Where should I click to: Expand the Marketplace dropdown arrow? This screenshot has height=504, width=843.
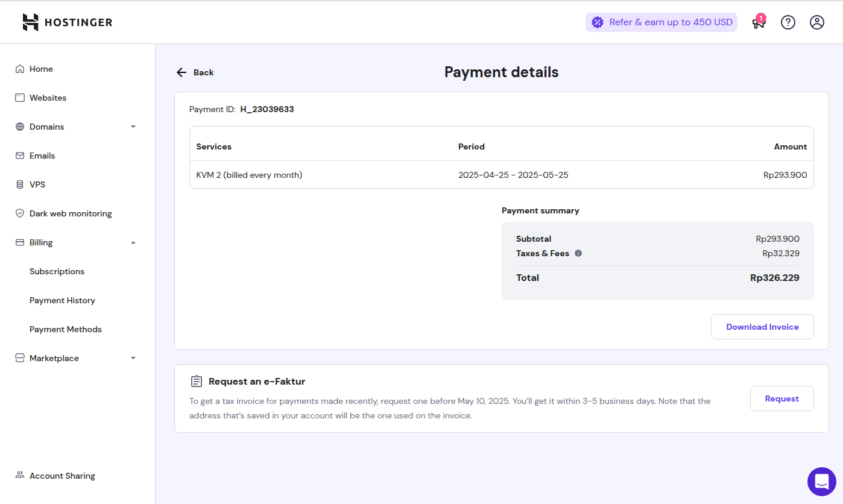(x=133, y=358)
